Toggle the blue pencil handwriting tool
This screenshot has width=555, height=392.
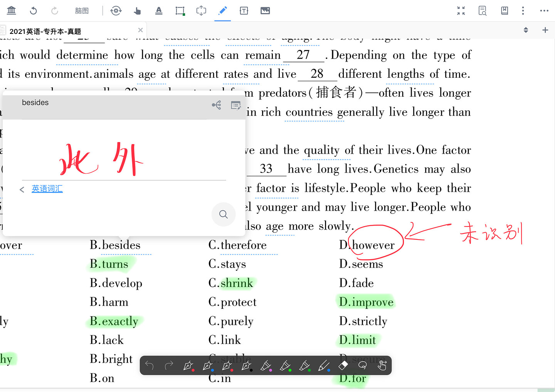tap(222, 11)
